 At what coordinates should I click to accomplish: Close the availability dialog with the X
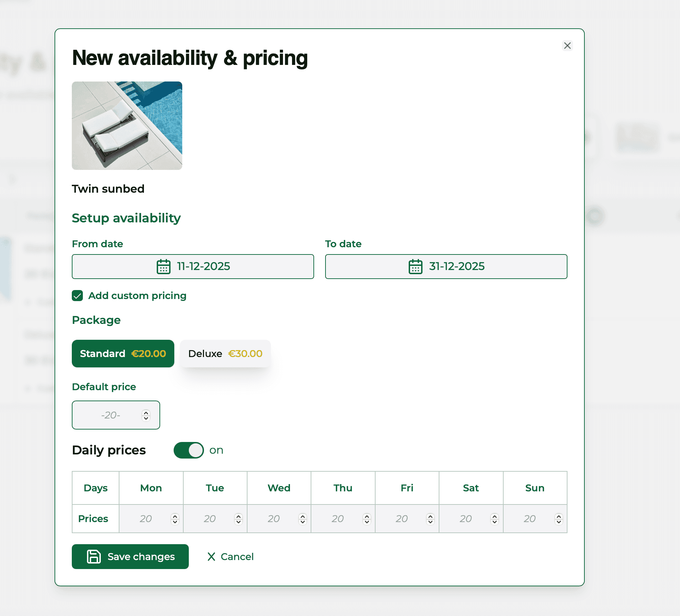[567, 46]
